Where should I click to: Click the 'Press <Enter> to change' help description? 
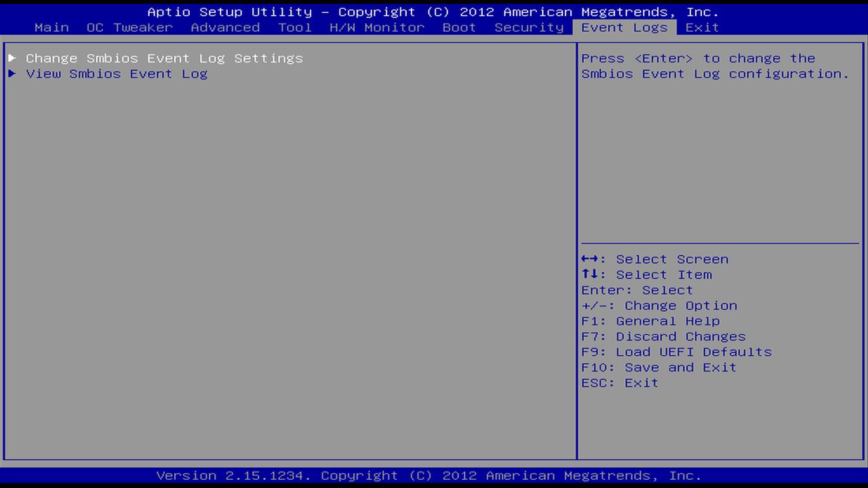(x=715, y=66)
